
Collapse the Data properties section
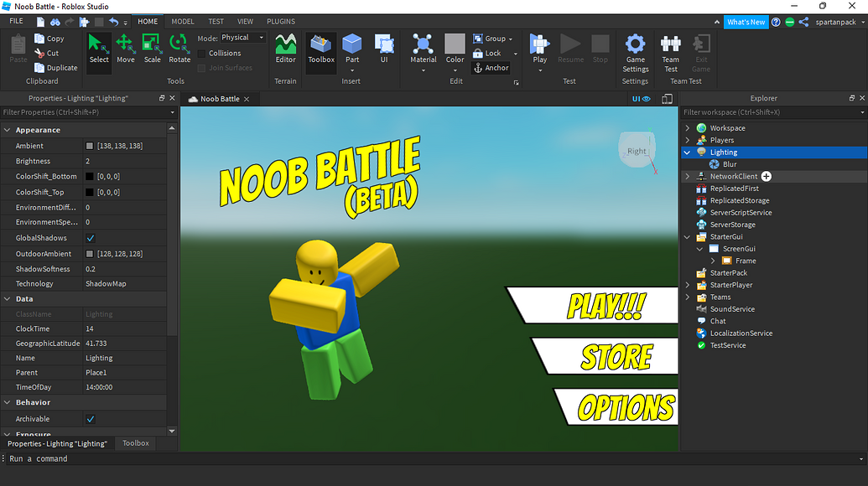click(8, 298)
